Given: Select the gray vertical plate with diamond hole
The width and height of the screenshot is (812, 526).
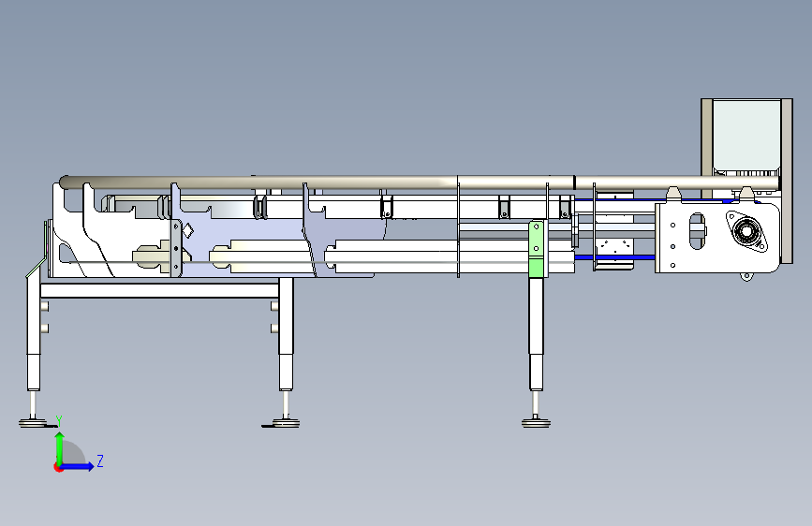Looking at the screenshot, I should pos(176,248).
